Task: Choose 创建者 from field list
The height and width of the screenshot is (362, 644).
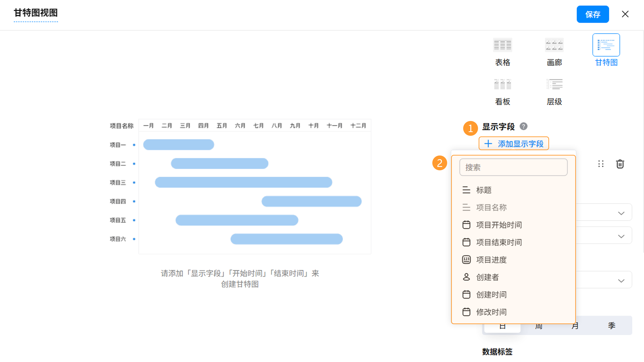Action: coord(487,277)
